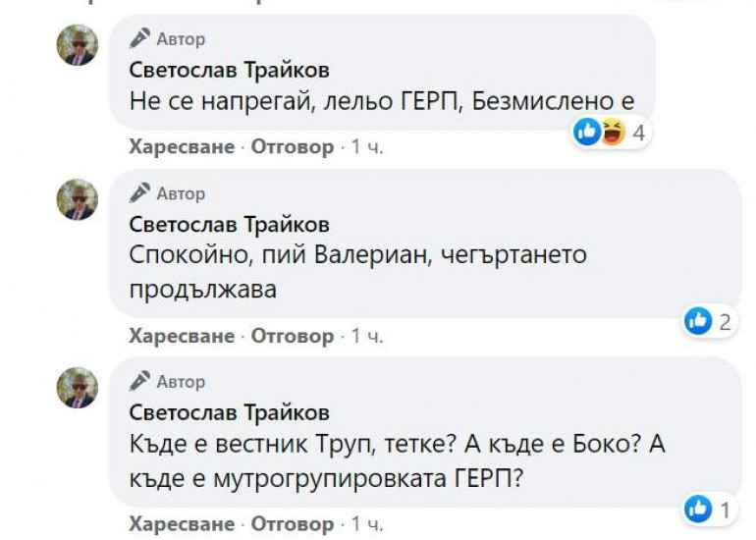
Task: Reply with Отговор to the "мутрогрупировката ГЕРП" comment
Action: click(x=293, y=523)
